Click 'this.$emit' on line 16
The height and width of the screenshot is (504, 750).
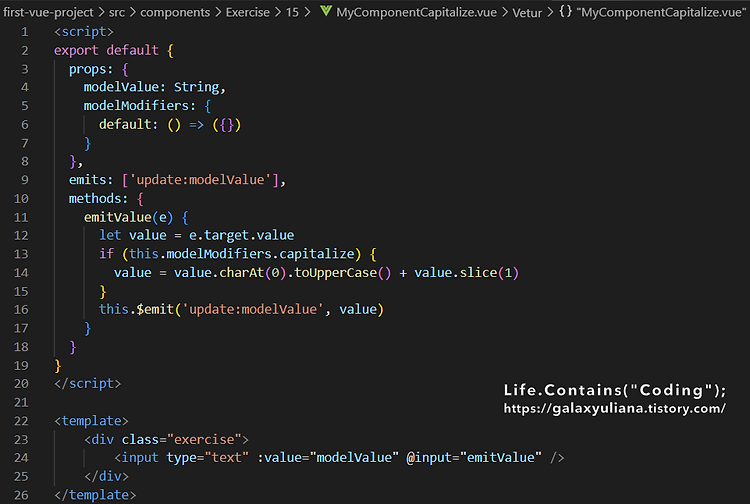tap(136, 309)
